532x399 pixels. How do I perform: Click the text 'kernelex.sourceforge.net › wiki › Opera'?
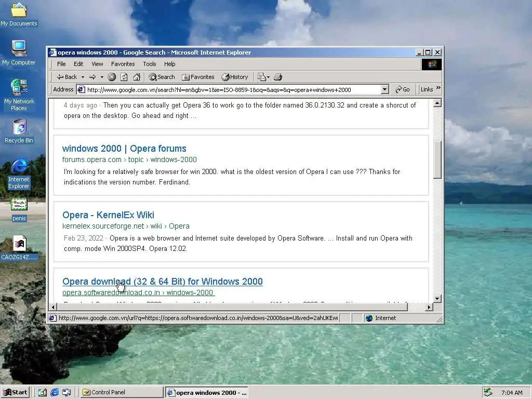coord(126,226)
